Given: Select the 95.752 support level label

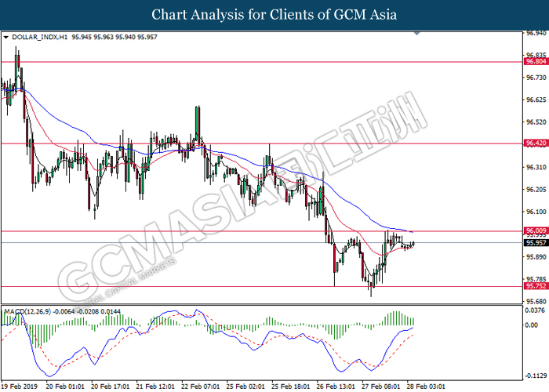Looking at the screenshot, I should [x=536, y=286].
